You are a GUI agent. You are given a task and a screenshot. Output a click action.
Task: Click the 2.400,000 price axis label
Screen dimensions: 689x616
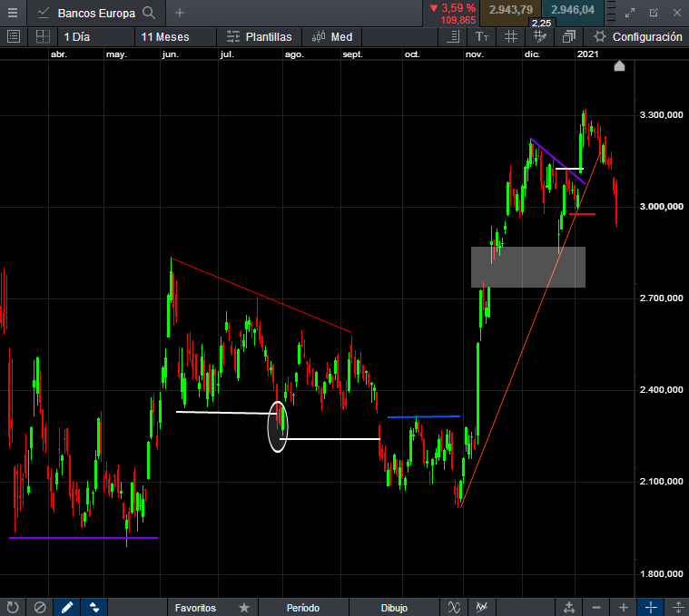(x=662, y=390)
